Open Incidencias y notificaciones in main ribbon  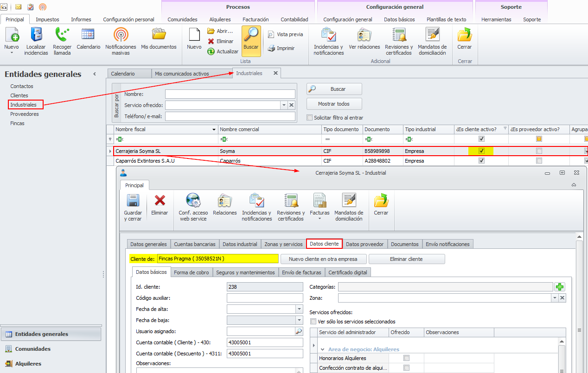[x=328, y=42]
